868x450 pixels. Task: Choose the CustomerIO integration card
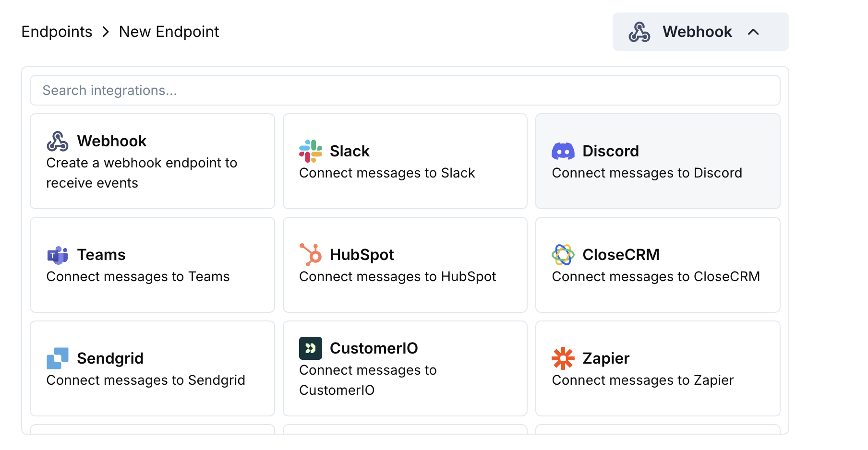pos(405,368)
